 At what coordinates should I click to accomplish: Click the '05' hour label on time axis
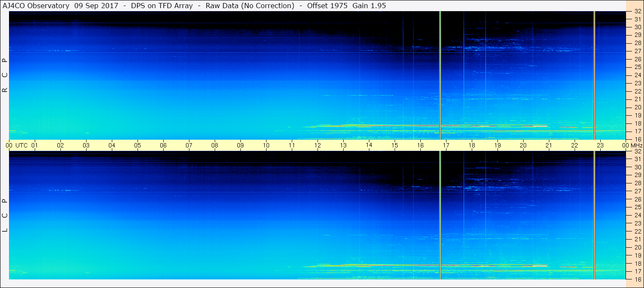point(138,145)
